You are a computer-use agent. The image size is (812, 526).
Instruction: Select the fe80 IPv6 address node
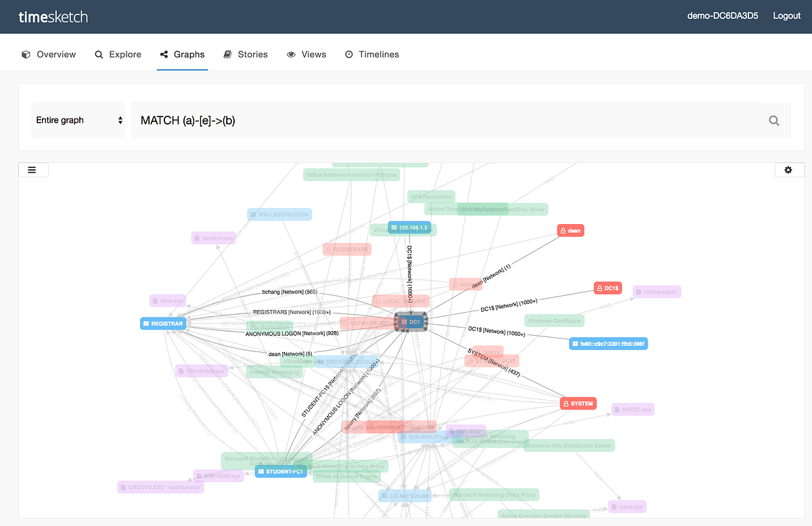click(x=608, y=343)
